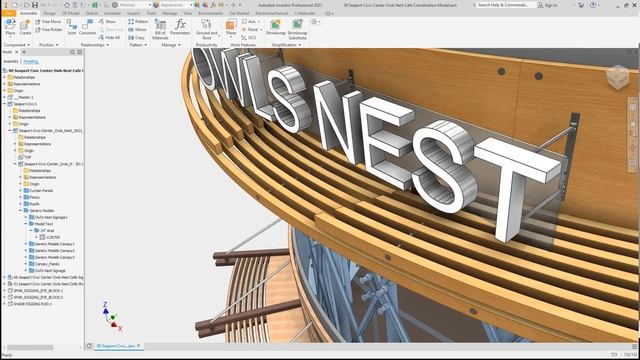Switch to the Assemble ribbon tab
The width and height of the screenshot is (640, 360).
tap(28, 13)
